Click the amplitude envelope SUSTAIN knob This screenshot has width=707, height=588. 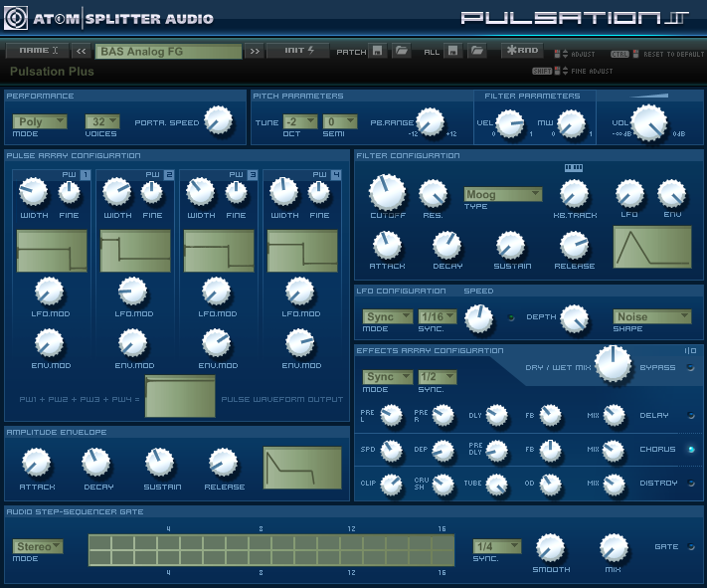[159, 463]
